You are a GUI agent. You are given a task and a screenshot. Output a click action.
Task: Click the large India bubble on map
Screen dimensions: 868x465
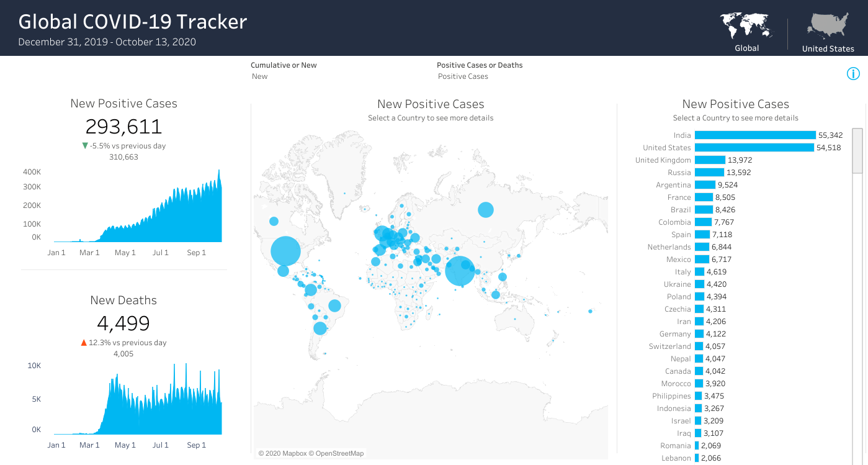460,271
